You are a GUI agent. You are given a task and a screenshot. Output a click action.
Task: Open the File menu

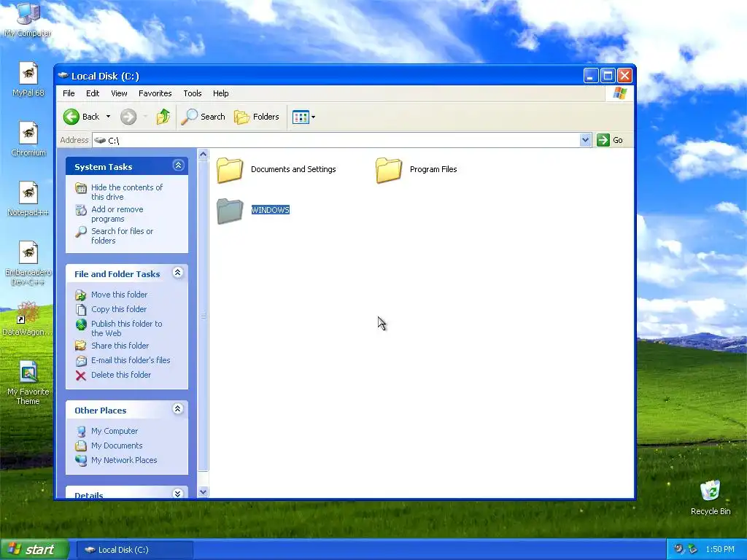tap(69, 93)
